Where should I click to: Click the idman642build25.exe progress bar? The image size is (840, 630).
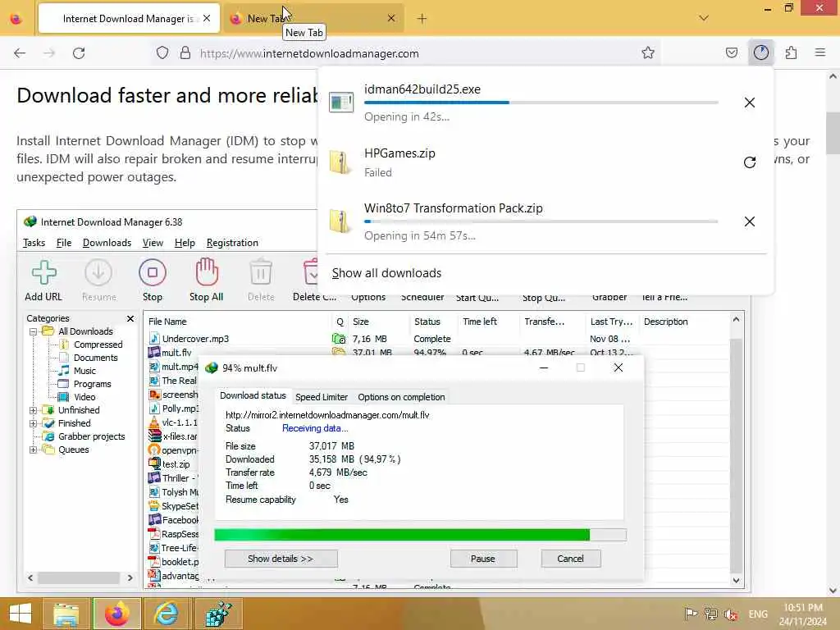[541, 103]
